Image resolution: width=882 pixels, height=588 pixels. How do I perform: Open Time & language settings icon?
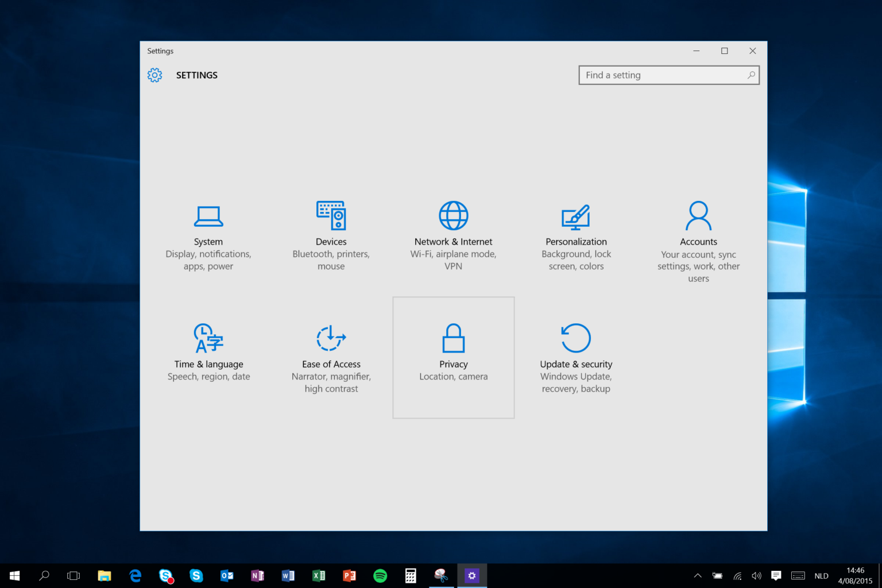click(x=208, y=338)
